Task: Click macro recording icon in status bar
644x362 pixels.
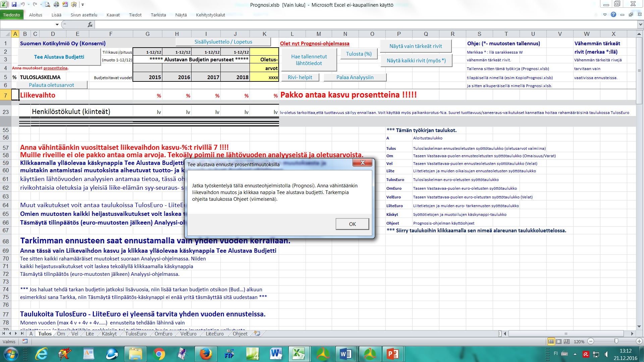Action: (25, 341)
